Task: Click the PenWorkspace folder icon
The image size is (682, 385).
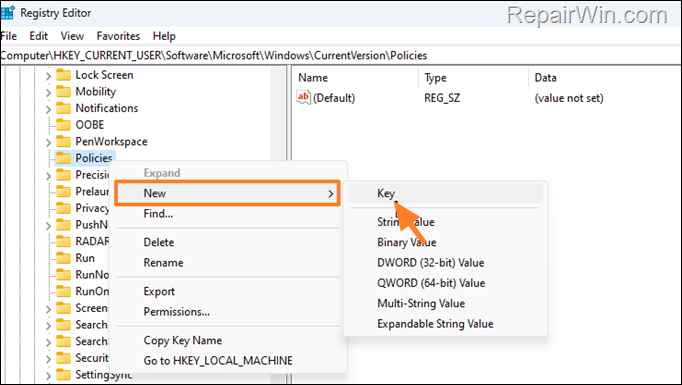Action: (64, 141)
